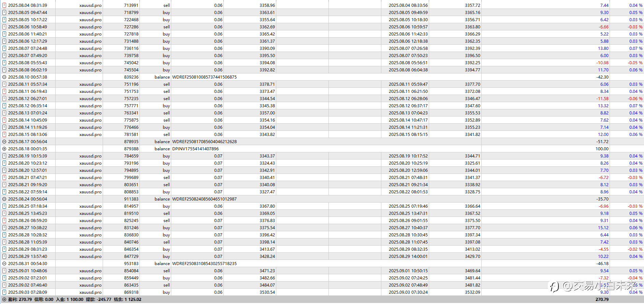
Task: Click the summary row icon beside 盈利
Action: 4,299
